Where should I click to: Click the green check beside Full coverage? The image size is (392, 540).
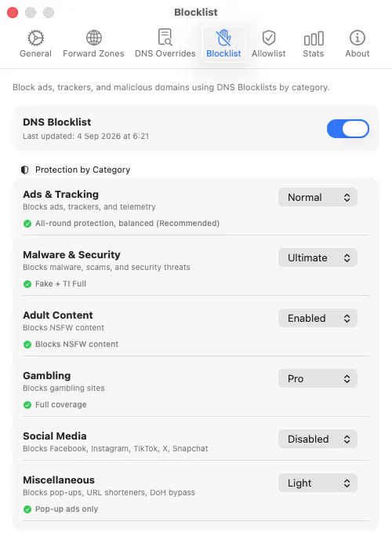tap(27, 405)
